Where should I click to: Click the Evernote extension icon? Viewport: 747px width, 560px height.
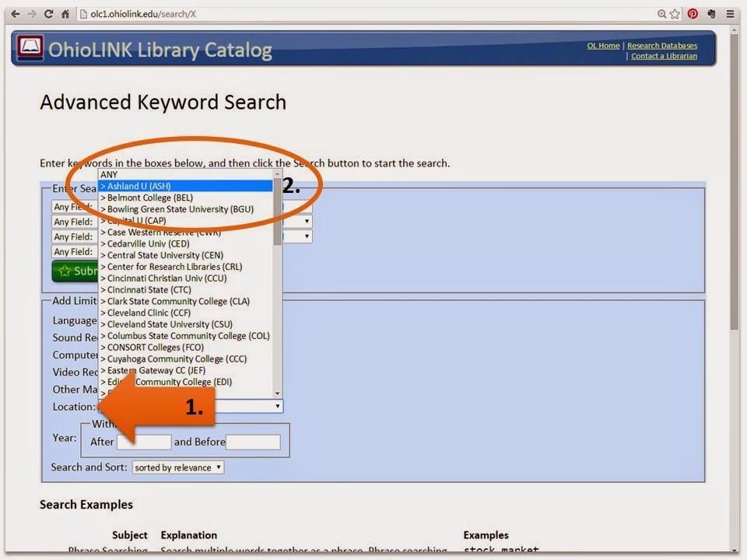711,14
